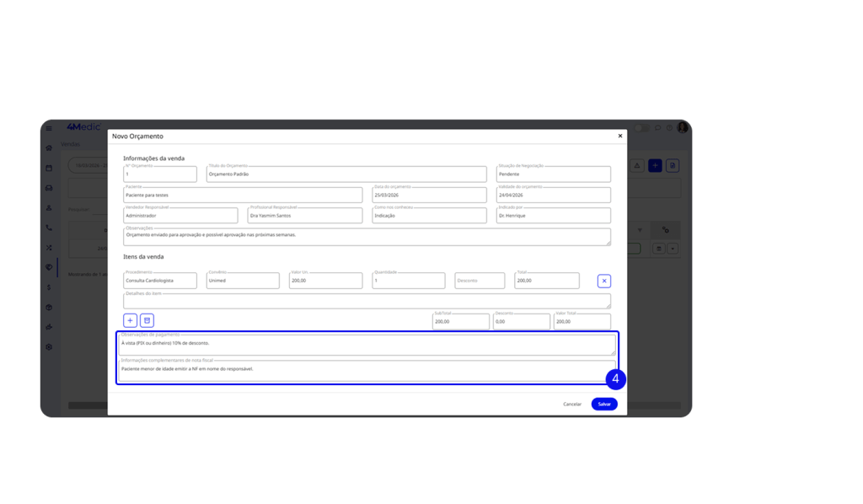863x504 pixels.
Task: Click the Observações de pagamento text field
Action: [x=367, y=345]
